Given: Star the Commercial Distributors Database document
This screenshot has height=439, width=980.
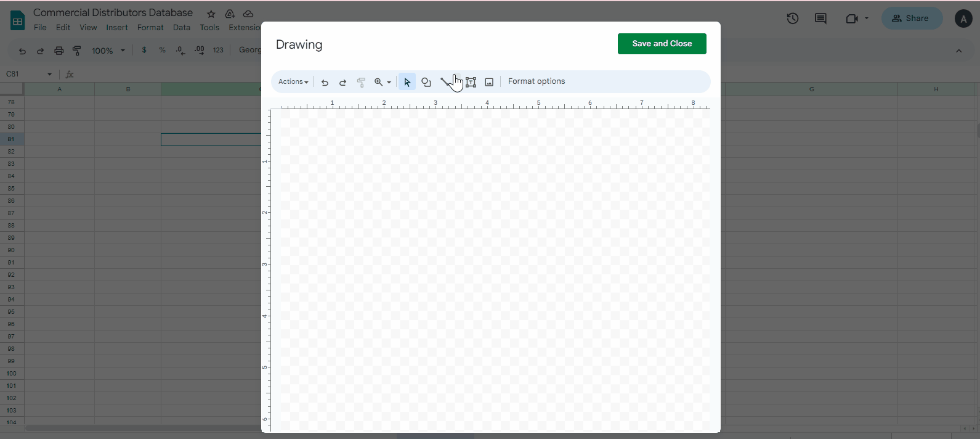Looking at the screenshot, I should pyautogui.click(x=211, y=14).
